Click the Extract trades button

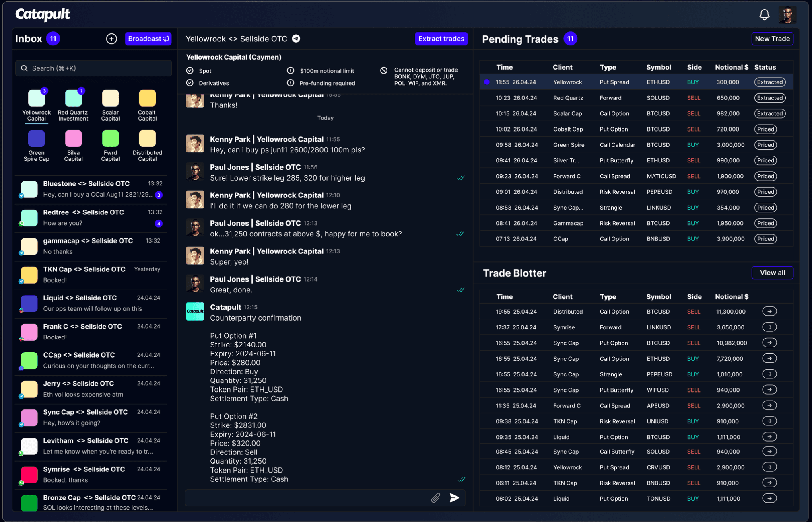[441, 39]
